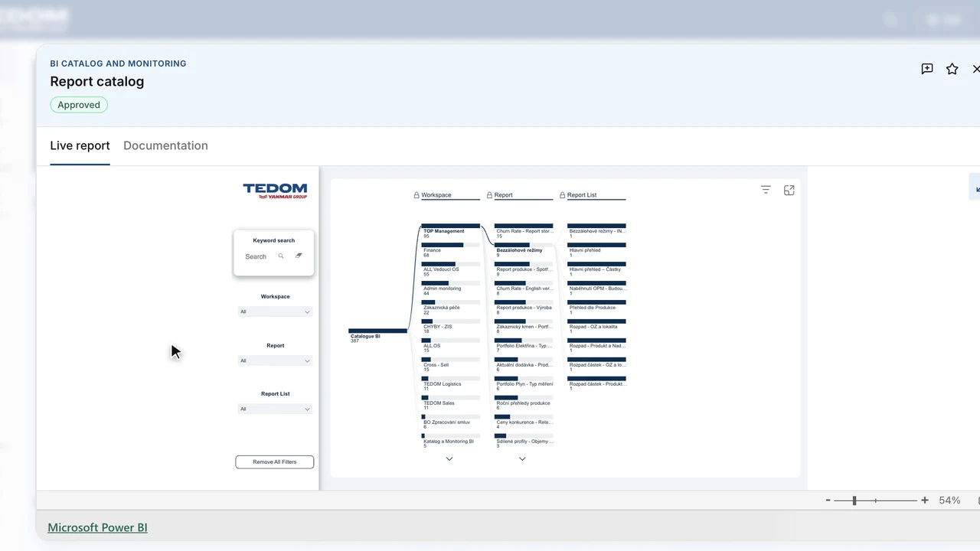Click the Approved status badge

[x=79, y=105]
